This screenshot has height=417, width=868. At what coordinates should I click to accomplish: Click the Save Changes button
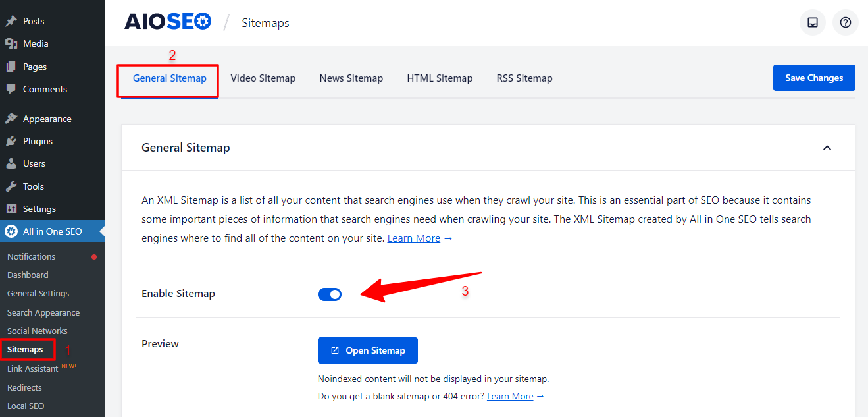(814, 78)
